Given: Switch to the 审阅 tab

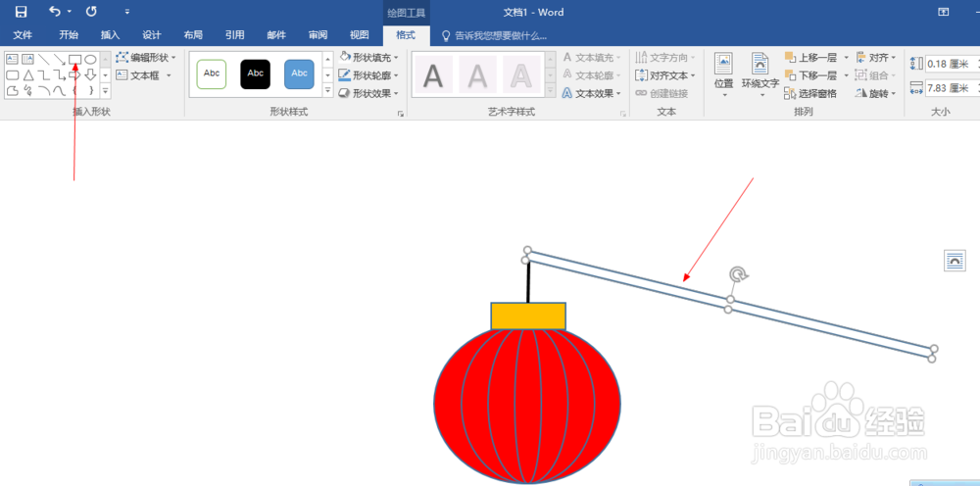Looking at the screenshot, I should (318, 35).
